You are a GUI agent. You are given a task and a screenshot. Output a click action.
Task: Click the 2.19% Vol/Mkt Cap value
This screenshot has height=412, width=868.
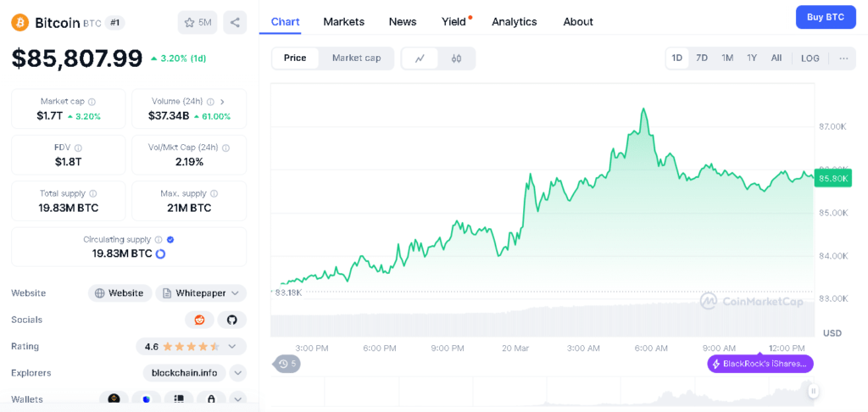click(189, 162)
